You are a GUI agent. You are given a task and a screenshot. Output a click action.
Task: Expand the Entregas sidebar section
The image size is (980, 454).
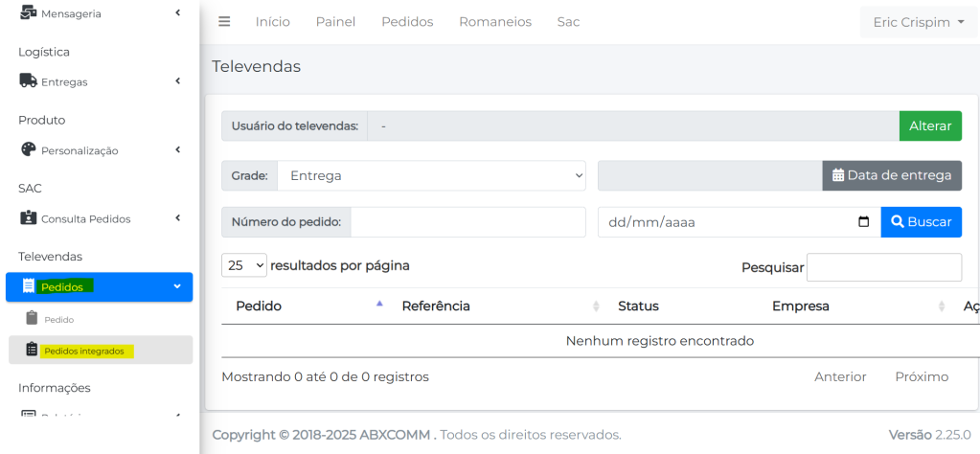(x=177, y=81)
